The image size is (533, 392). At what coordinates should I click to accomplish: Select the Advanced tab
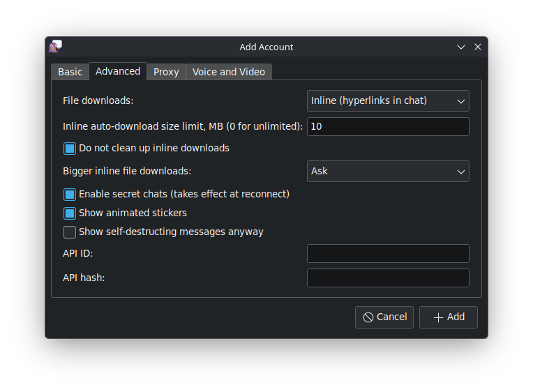[118, 71]
